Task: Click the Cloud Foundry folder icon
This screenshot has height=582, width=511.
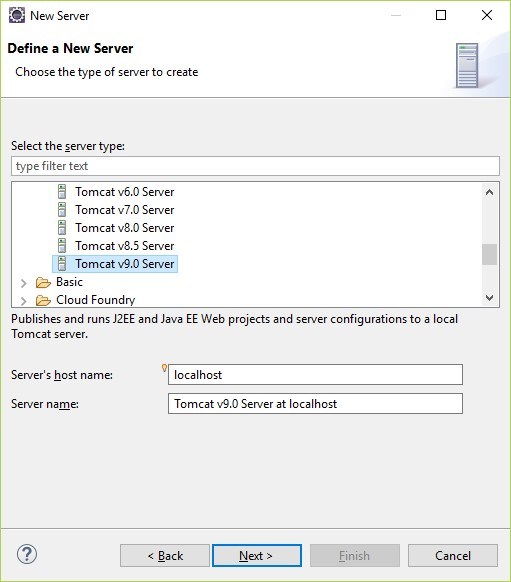Action: click(43, 300)
